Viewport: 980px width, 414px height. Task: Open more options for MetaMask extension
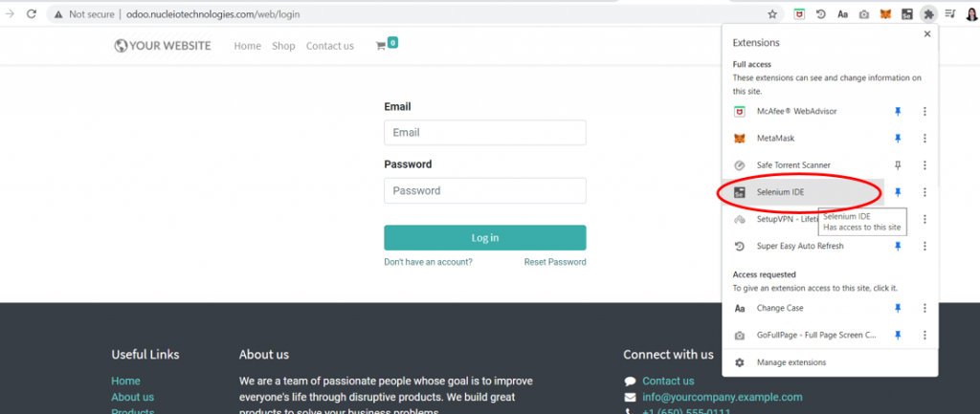[925, 139]
